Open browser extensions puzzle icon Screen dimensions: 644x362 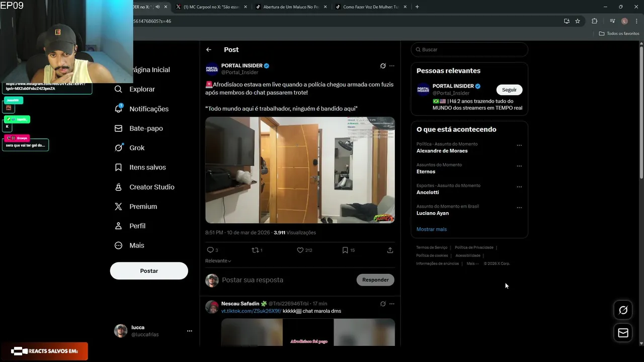(x=595, y=21)
